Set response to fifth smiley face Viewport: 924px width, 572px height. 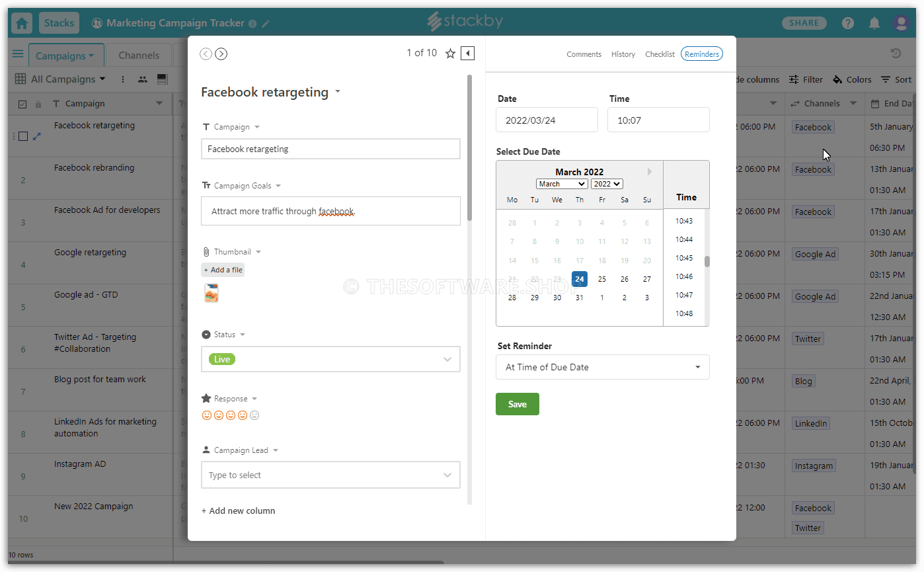tap(254, 415)
